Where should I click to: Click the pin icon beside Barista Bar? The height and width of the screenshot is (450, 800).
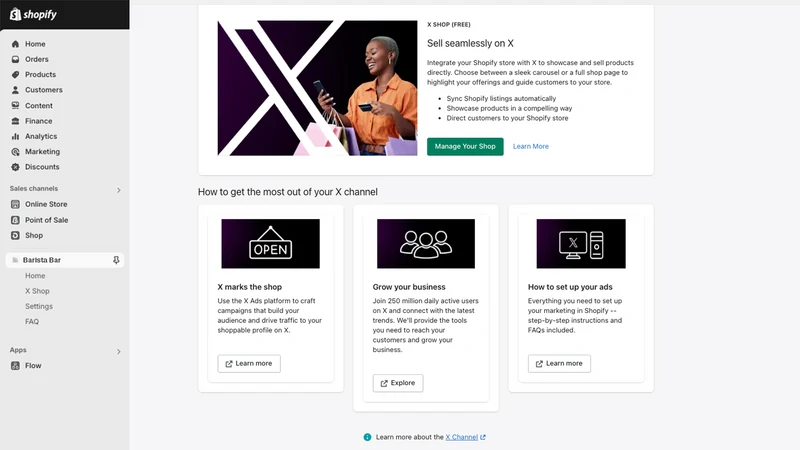[x=116, y=260]
